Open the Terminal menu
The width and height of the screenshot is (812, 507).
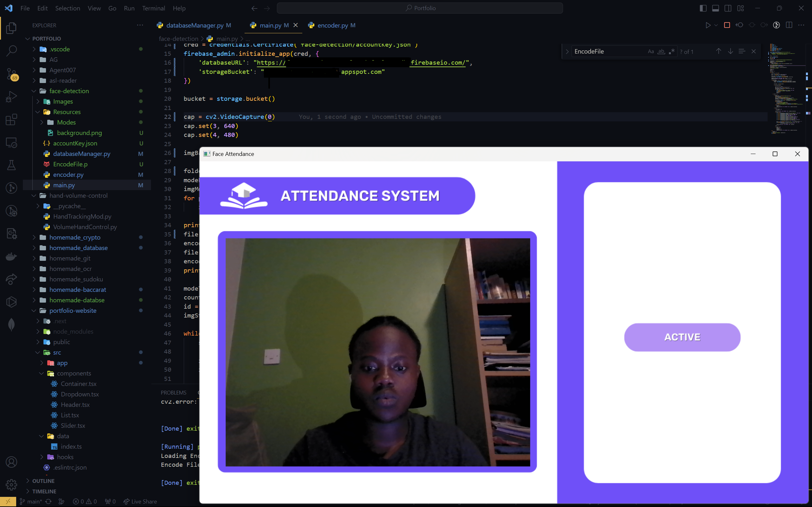point(153,8)
